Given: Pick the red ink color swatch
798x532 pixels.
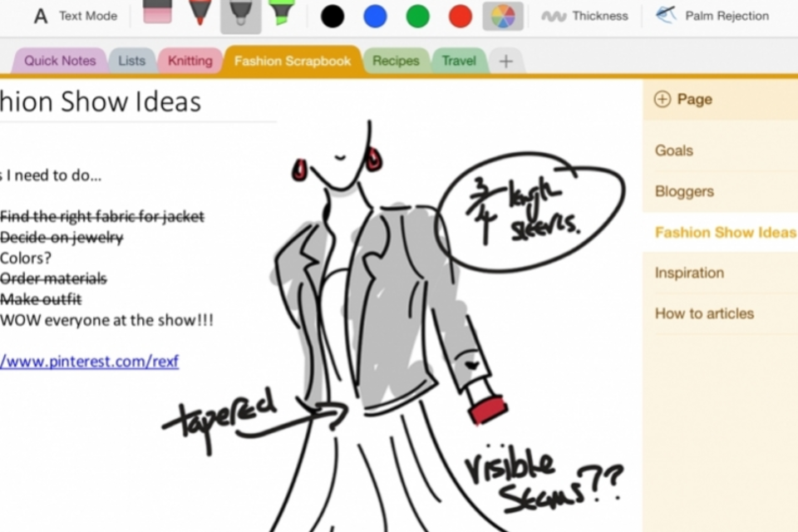Looking at the screenshot, I should pos(461,16).
